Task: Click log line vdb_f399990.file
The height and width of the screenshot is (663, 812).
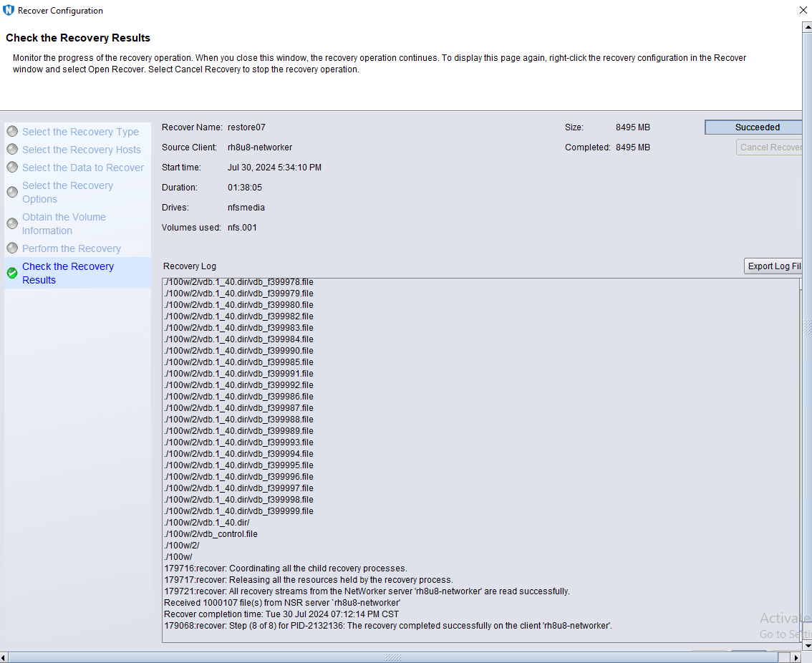Action: click(238, 351)
